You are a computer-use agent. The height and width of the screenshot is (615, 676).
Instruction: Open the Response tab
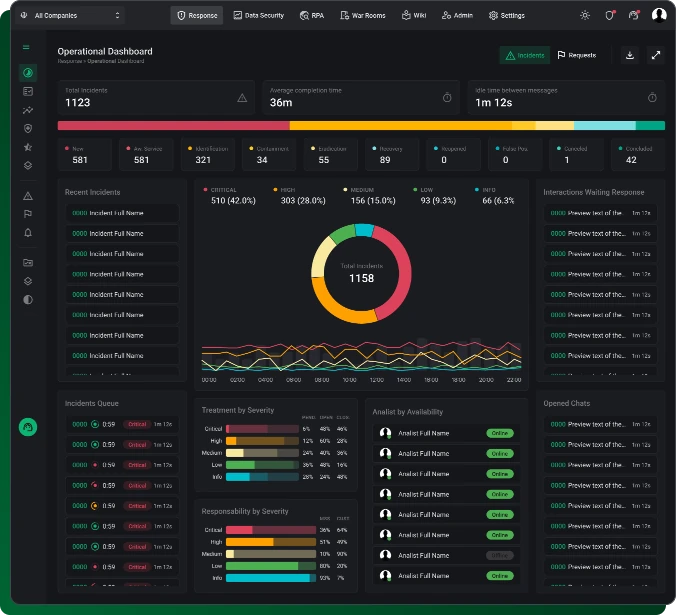point(197,16)
